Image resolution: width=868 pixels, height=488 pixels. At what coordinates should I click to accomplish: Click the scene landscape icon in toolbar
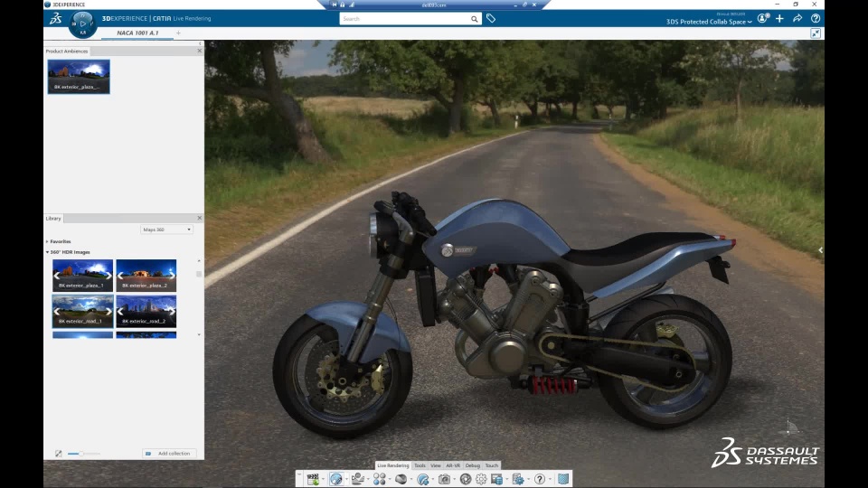358,479
